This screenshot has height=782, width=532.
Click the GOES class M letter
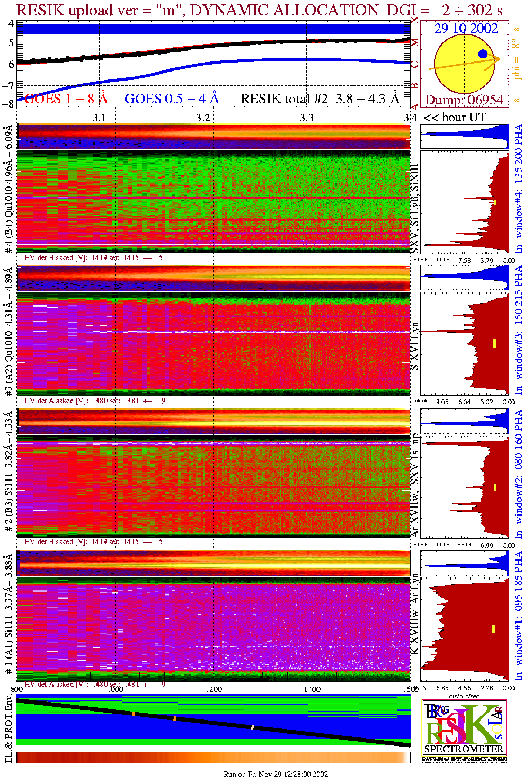pos(415,42)
